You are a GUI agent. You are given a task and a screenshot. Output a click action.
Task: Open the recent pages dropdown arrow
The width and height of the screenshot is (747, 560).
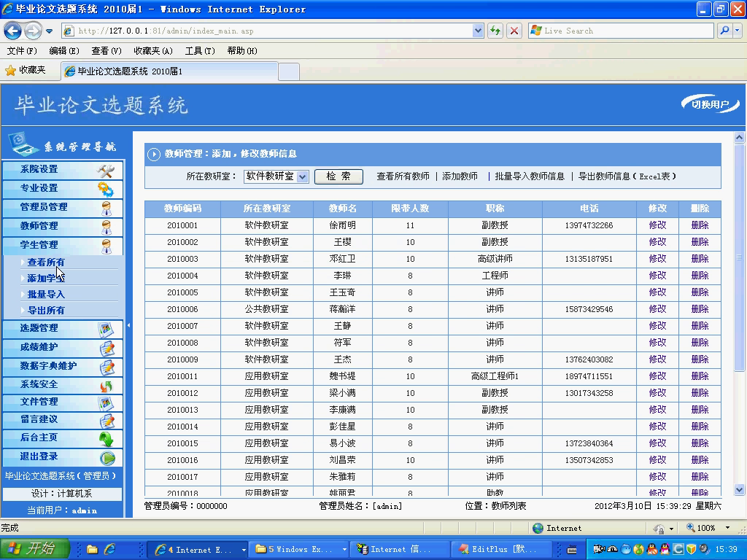click(x=49, y=31)
